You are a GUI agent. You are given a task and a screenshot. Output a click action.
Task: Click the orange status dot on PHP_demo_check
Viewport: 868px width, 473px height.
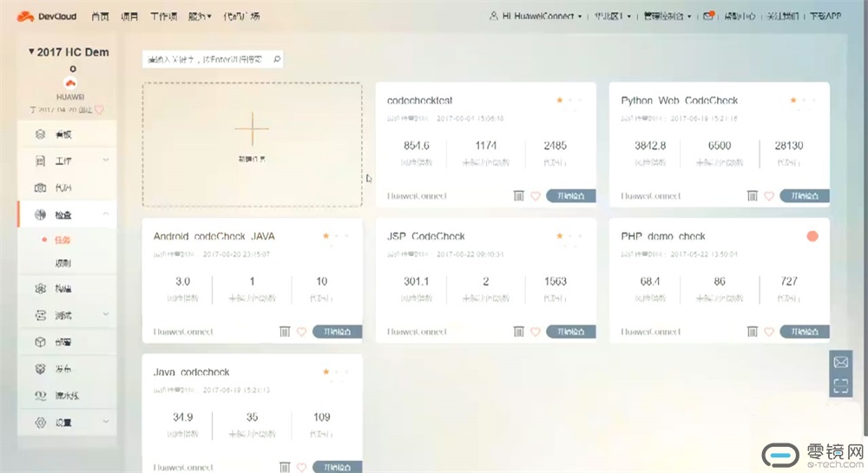pyautogui.click(x=812, y=236)
